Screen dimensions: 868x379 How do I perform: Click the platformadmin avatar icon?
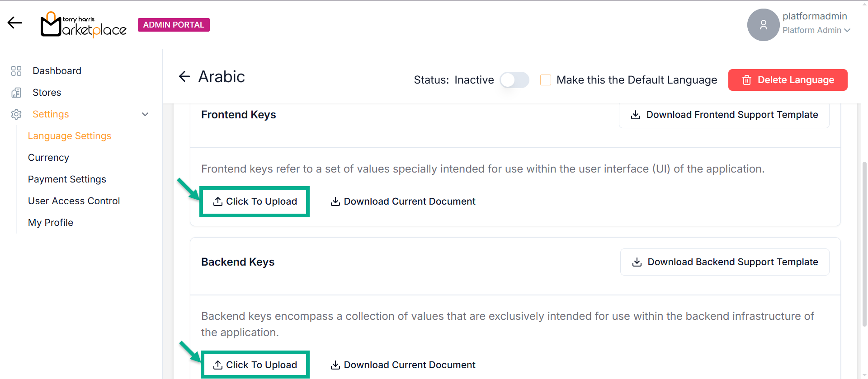point(763,25)
